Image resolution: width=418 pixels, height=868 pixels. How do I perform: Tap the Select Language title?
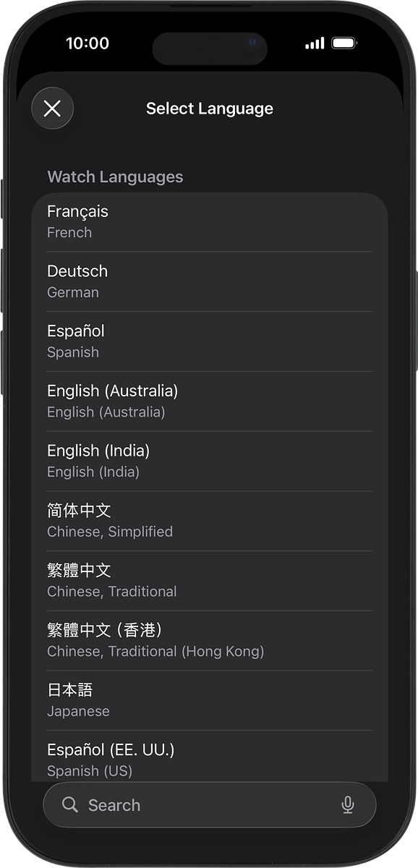point(210,109)
